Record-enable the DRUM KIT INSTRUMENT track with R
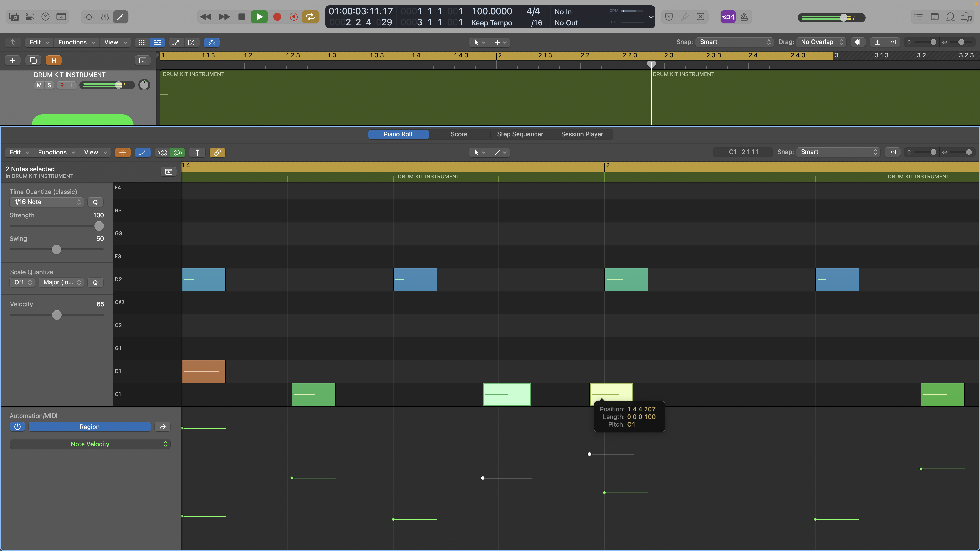 [x=62, y=85]
